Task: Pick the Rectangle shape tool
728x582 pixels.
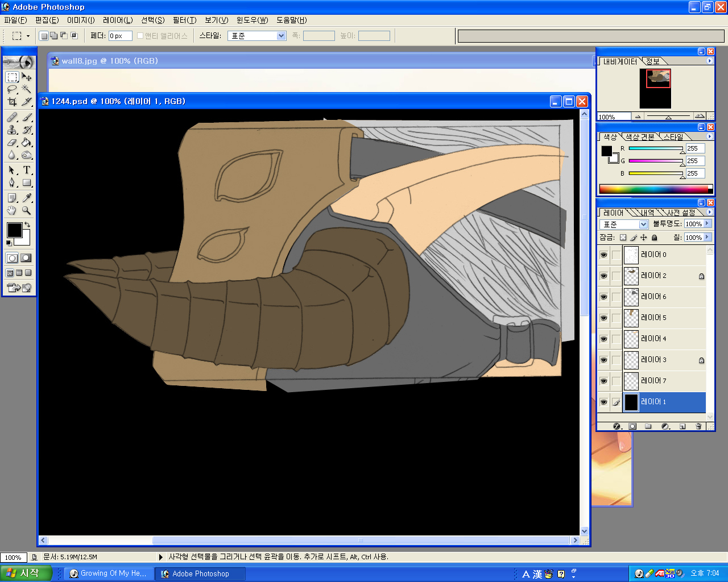Action: pyautogui.click(x=27, y=182)
